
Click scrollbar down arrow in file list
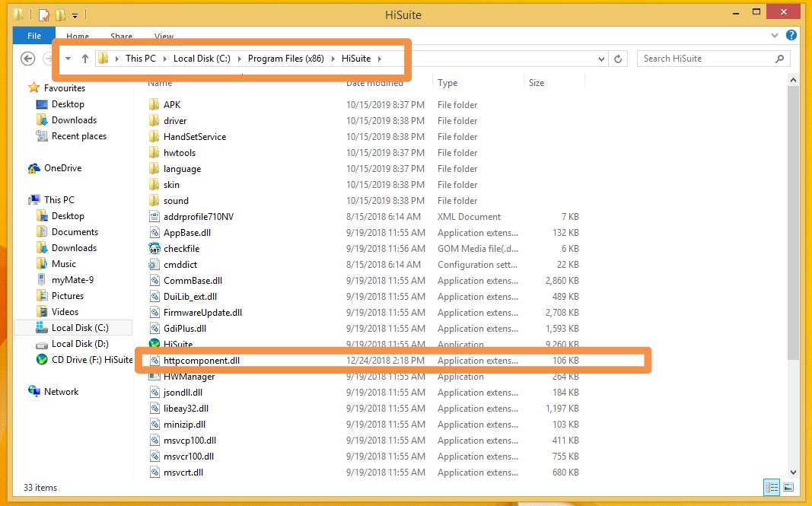[793, 473]
